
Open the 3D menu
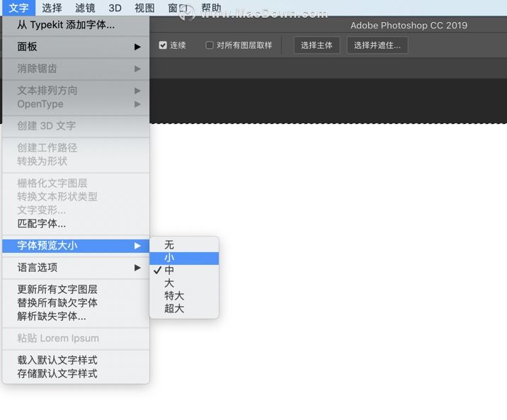[115, 7]
